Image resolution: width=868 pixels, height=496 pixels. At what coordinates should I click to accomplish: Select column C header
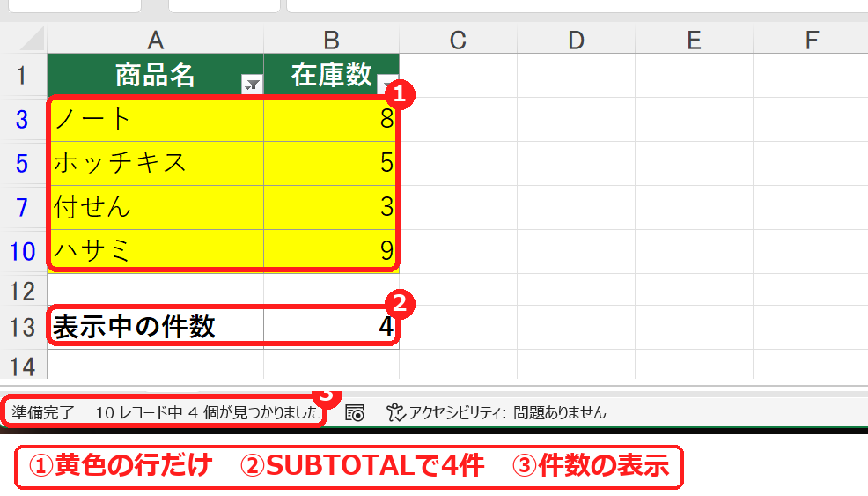458,40
